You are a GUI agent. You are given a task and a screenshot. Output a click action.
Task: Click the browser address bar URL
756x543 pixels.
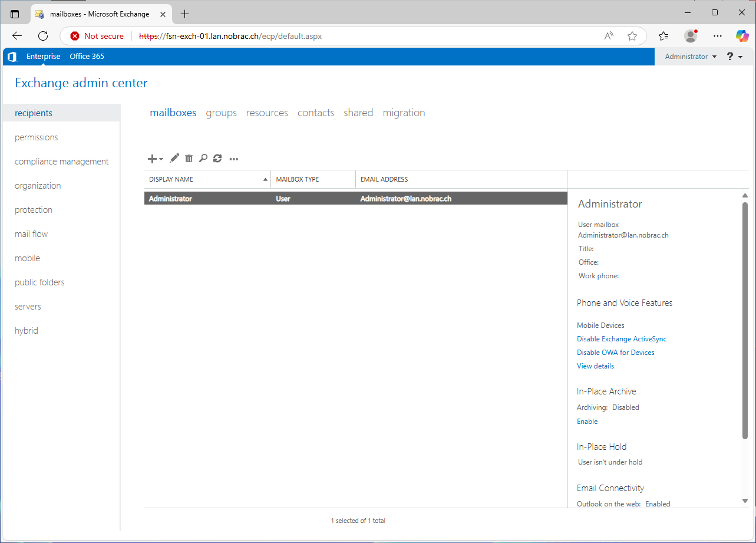click(x=230, y=36)
